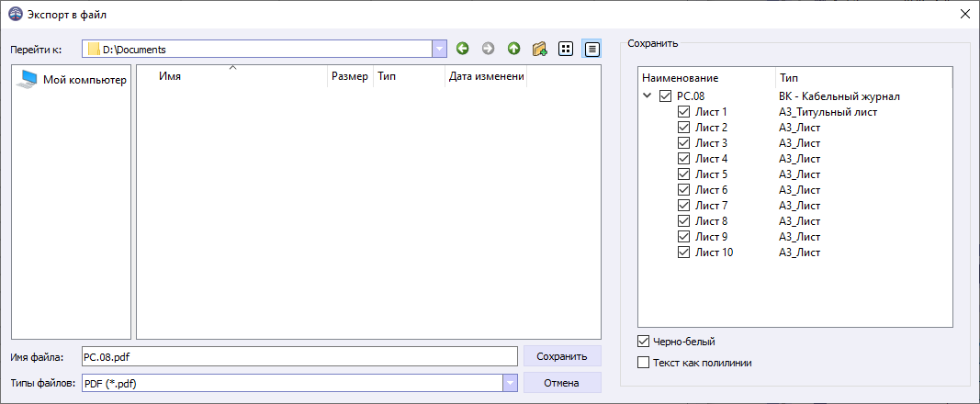Viewport: 980px width, 404px height.
Task: Select A3_Титульный лист type cell
Action: point(828,112)
